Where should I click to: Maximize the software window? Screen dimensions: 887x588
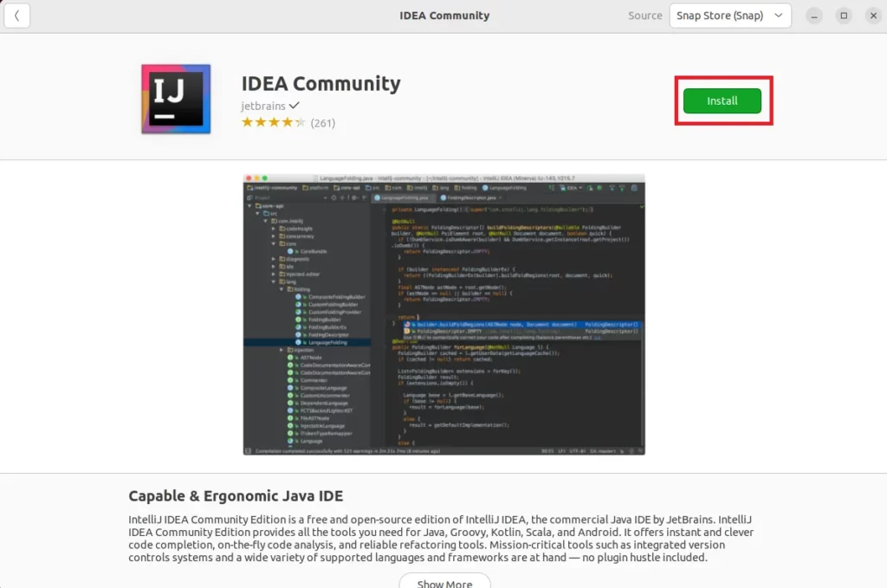point(844,16)
